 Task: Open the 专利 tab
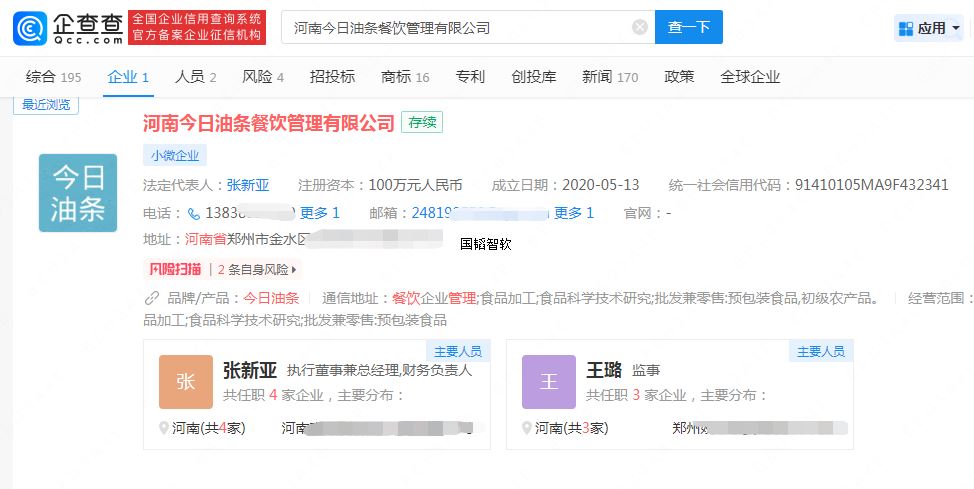pos(470,77)
